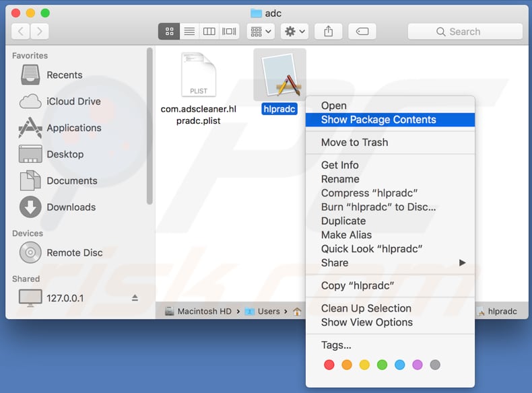The image size is (532, 393).
Task: Click Get Info in context menu
Action: pyautogui.click(x=339, y=166)
